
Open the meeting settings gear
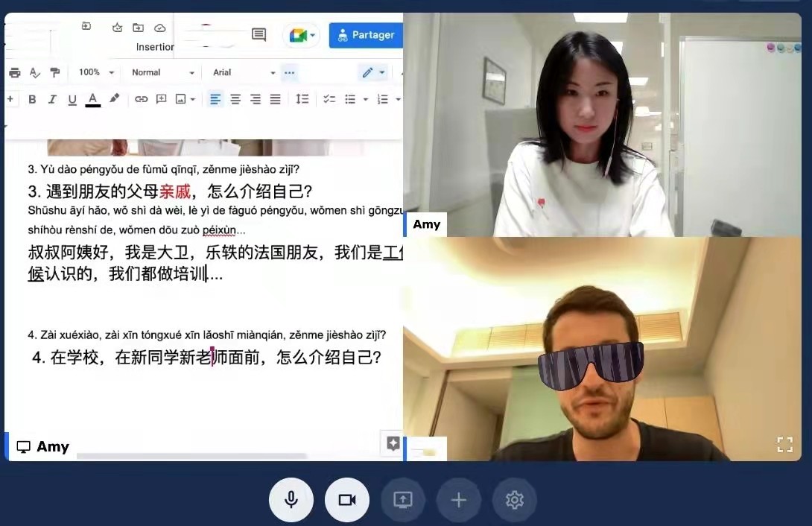click(x=515, y=500)
